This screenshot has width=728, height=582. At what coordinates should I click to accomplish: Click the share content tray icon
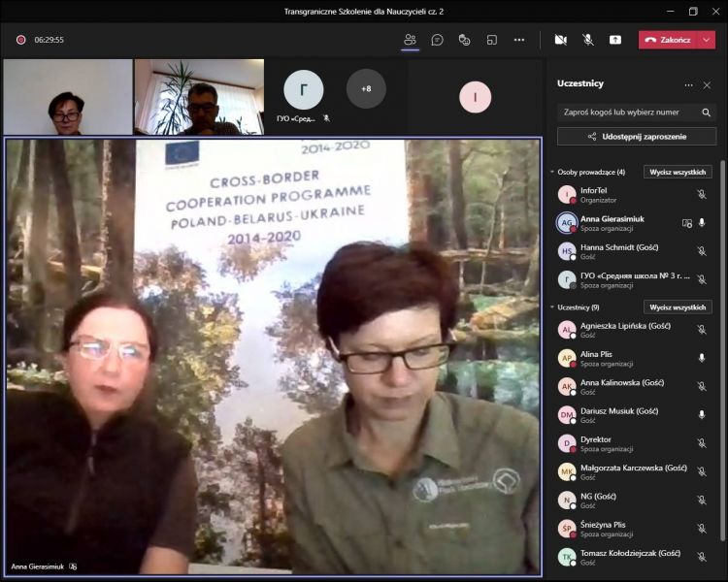615,40
